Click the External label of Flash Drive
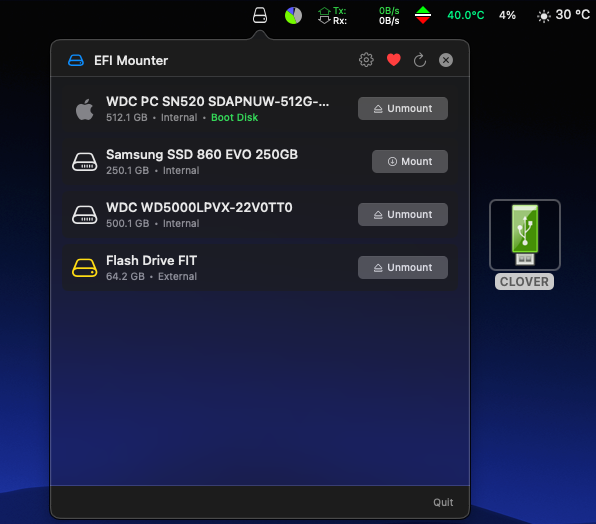The image size is (596, 524). click(178, 276)
